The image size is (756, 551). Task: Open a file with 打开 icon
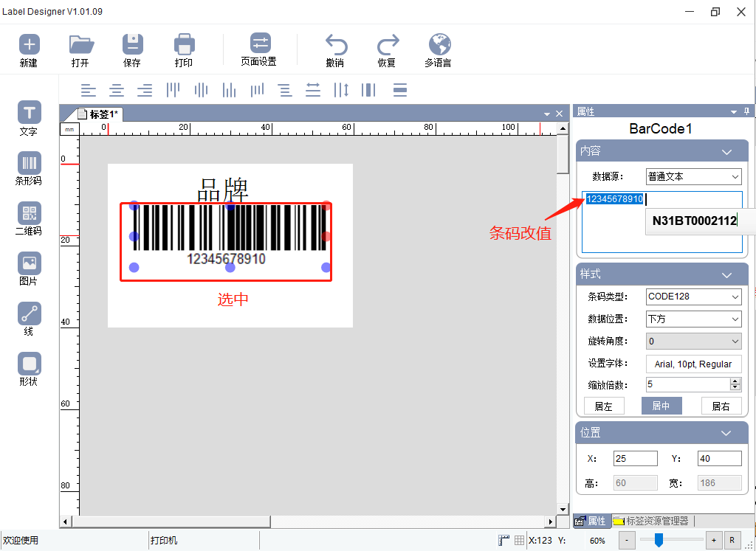click(81, 45)
